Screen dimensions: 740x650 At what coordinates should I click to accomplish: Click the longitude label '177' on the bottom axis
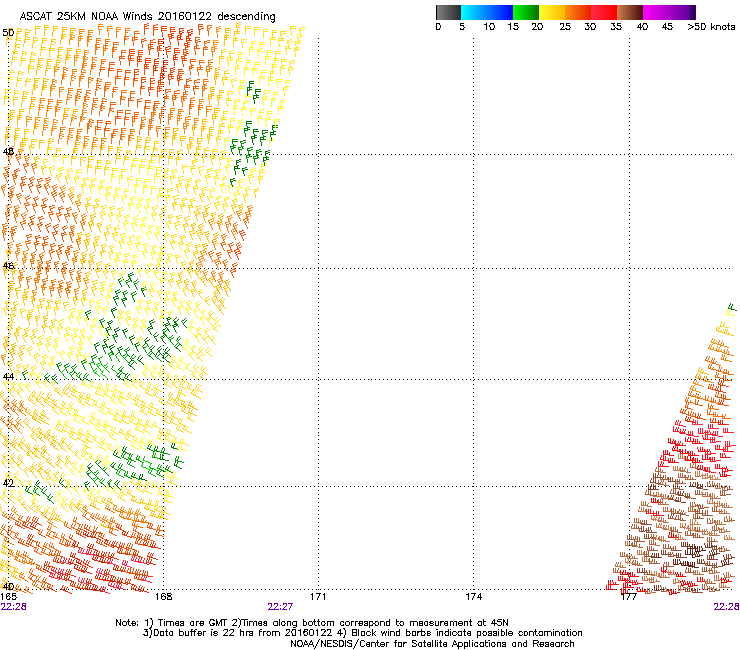pyautogui.click(x=629, y=597)
